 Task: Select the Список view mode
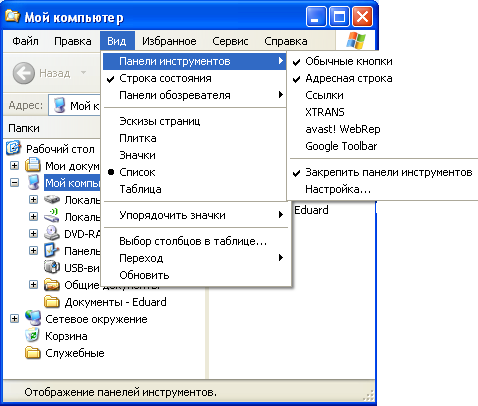coord(195,172)
